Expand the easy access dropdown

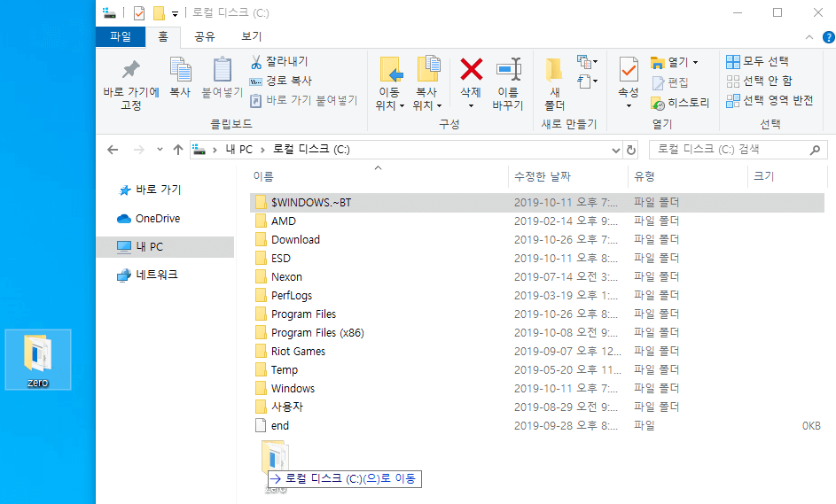pyautogui.click(x=588, y=81)
